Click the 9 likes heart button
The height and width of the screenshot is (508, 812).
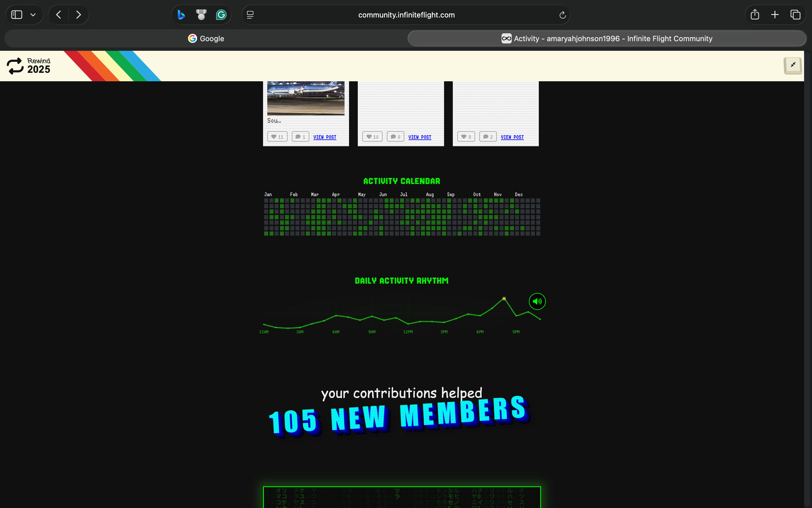[x=466, y=137]
